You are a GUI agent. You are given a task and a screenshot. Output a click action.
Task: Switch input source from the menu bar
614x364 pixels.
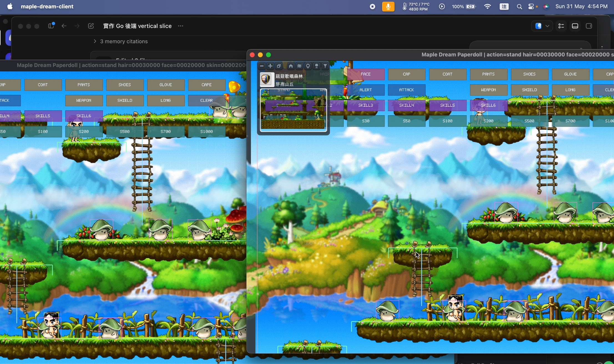pos(504,6)
